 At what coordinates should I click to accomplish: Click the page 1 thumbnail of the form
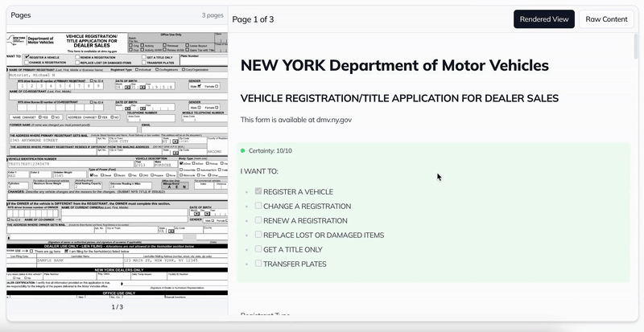point(117,166)
